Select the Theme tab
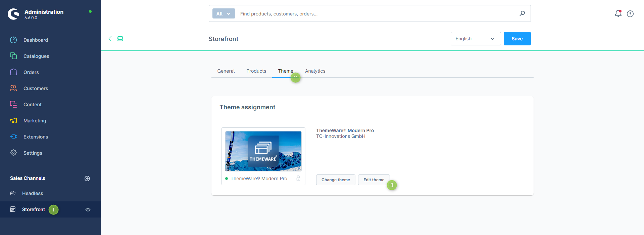 pyautogui.click(x=286, y=71)
